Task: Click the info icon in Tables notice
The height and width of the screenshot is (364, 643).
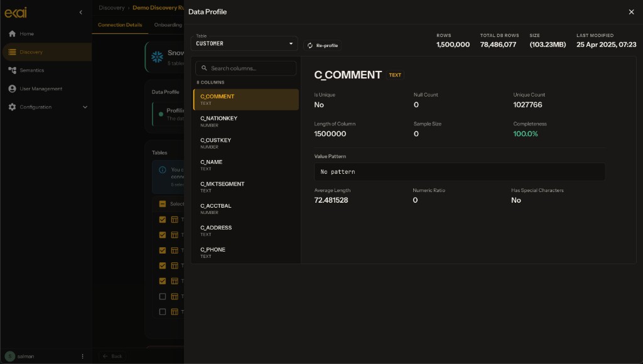Action: (x=163, y=169)
